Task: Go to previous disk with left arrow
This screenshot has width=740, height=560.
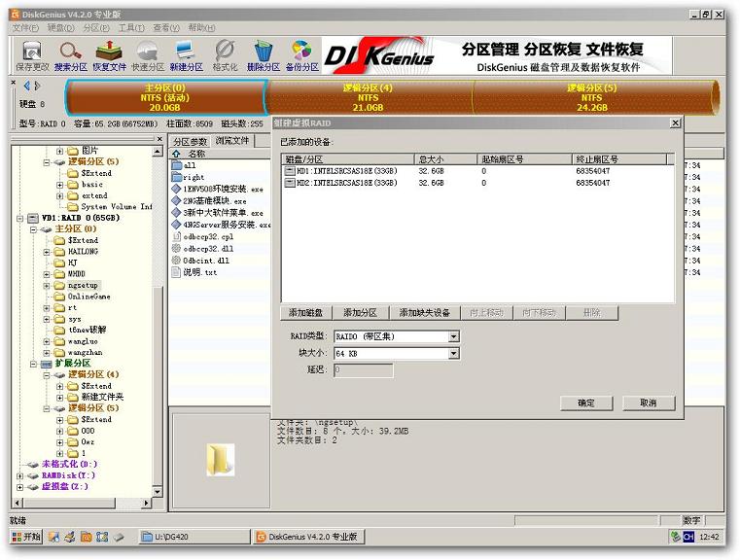Action: [x=27, y=86]
